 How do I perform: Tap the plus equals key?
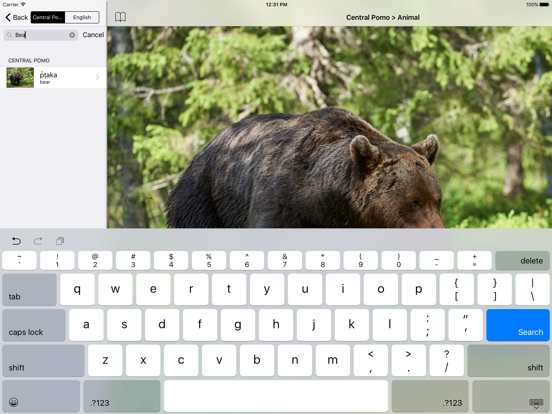(x=475, y=261)
